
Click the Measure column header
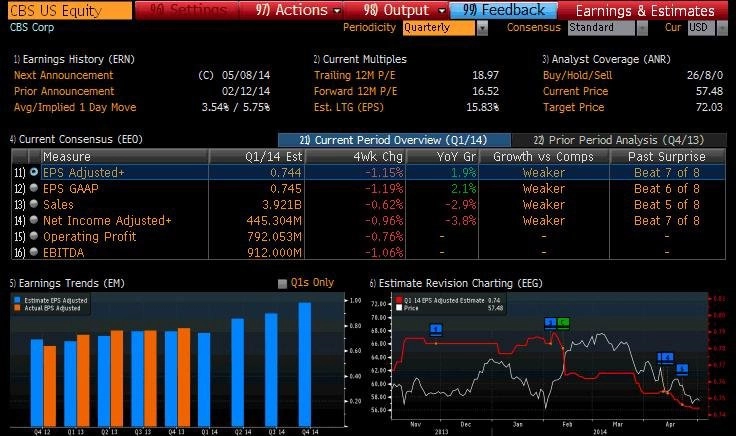point(124,156)
